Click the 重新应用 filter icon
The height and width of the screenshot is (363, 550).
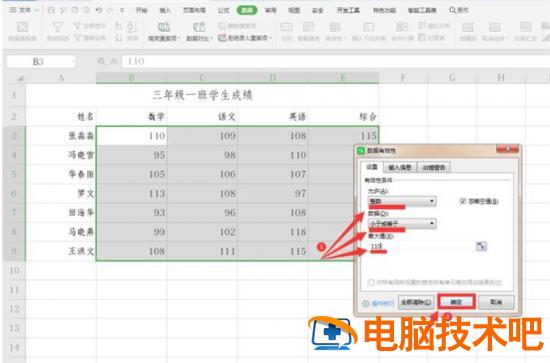78,38
